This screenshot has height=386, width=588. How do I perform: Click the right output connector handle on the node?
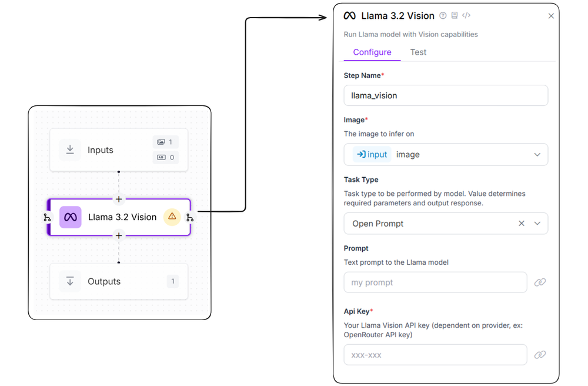click(x=191, y=217)
